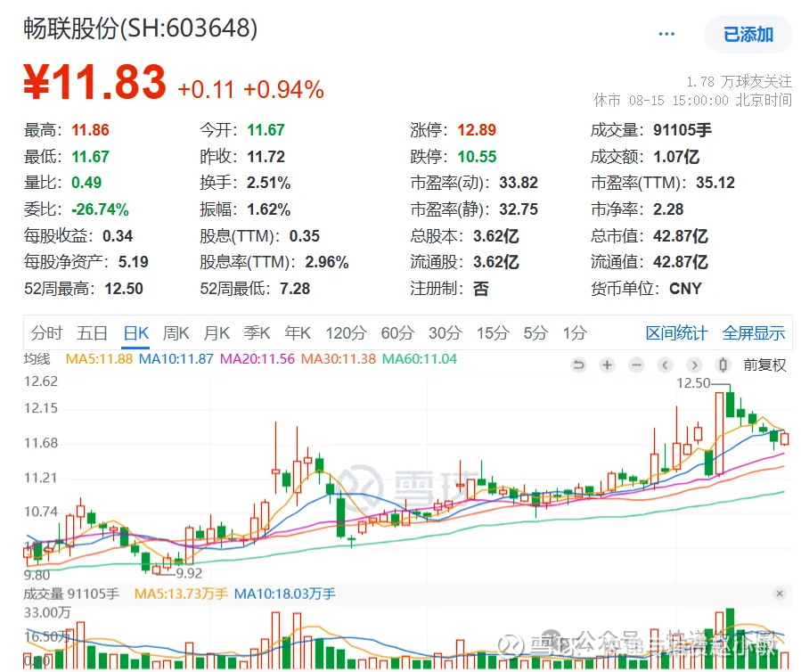The image size is (801, 672).
Task: Click the MA5:11.88 moving average label
Action: 99,359
